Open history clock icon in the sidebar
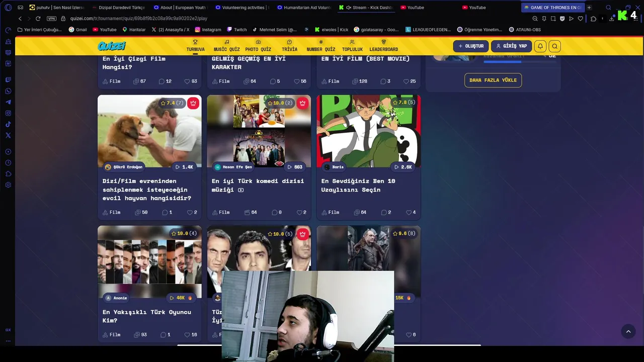 [8, 163]
